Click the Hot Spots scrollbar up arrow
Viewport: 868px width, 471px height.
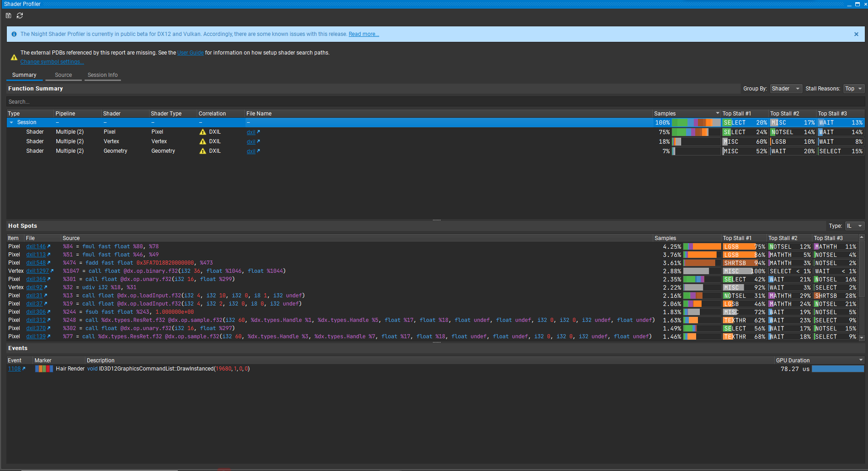tap(861, 238)
